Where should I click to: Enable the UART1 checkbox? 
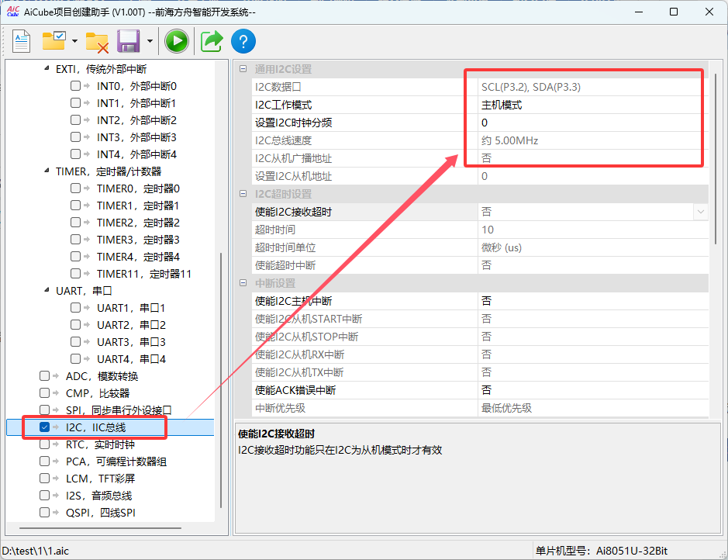click(75, 307)
